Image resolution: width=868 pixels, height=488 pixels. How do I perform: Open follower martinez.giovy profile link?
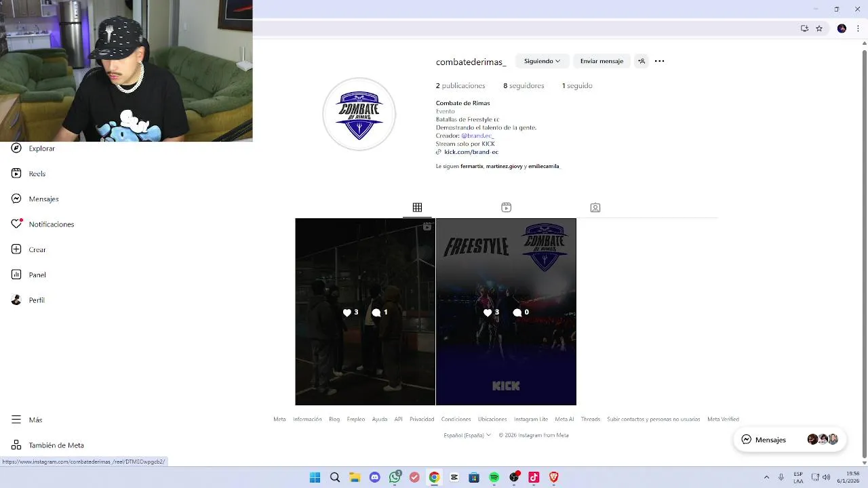pos(505,166)
